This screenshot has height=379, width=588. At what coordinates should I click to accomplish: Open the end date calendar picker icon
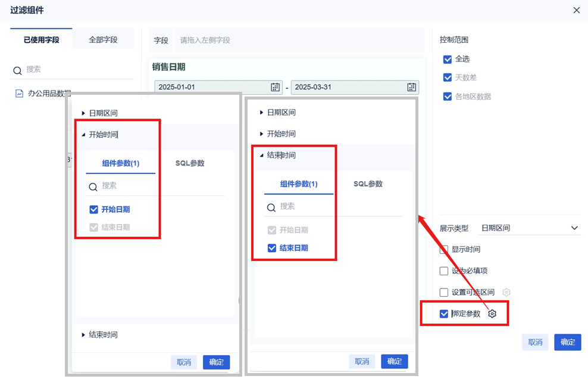pos(411,87)
